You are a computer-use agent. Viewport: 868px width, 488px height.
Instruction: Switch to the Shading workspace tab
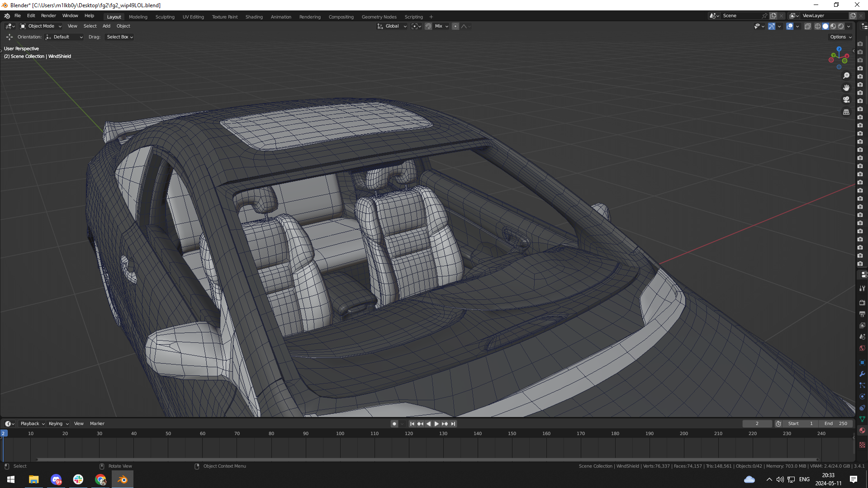(x=254, y=17)
